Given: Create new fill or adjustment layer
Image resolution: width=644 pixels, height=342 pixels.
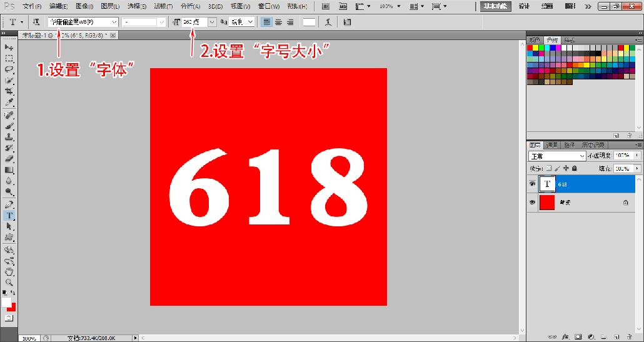Looking at the screenshot, I should coord(591,336).
